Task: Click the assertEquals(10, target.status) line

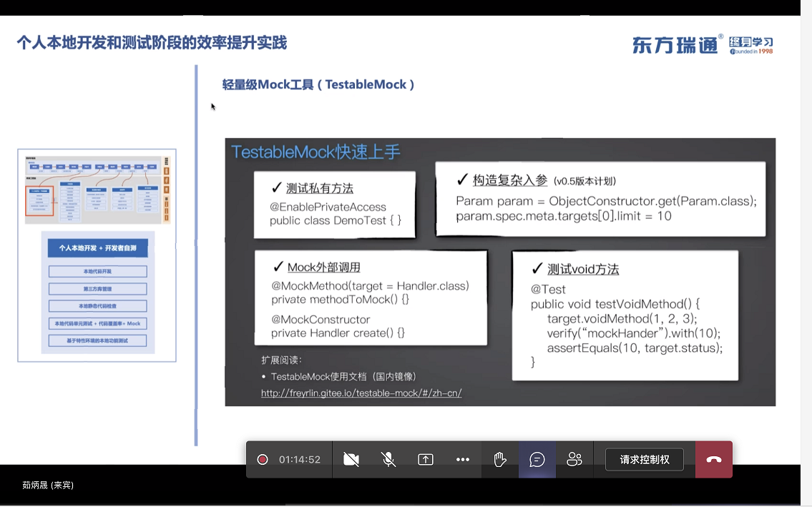Action: [x=635, y=348]
